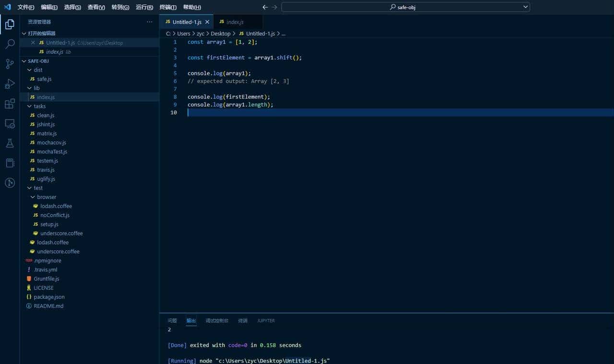Image resolution: width=614 pixels, height=364 pixels.
Task: Open the Remote Explorer icon
Action: click(x=9, y=123)
